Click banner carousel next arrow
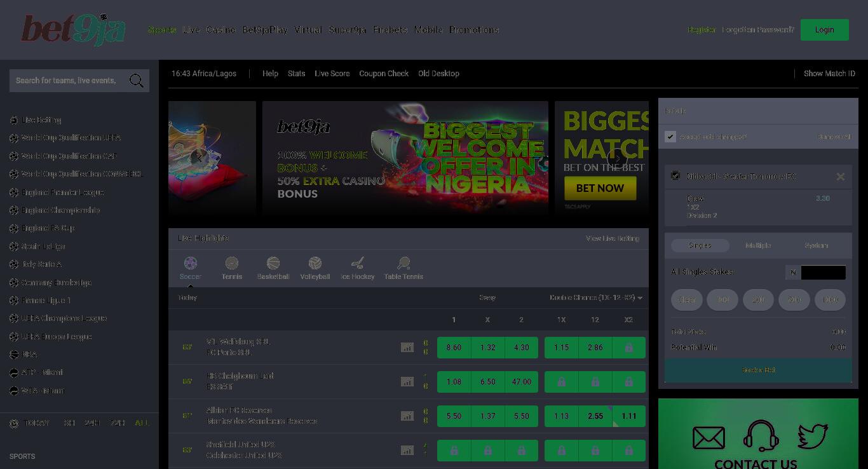The width and height of the screenshot is (868, 469). click(x=617, y=158)
